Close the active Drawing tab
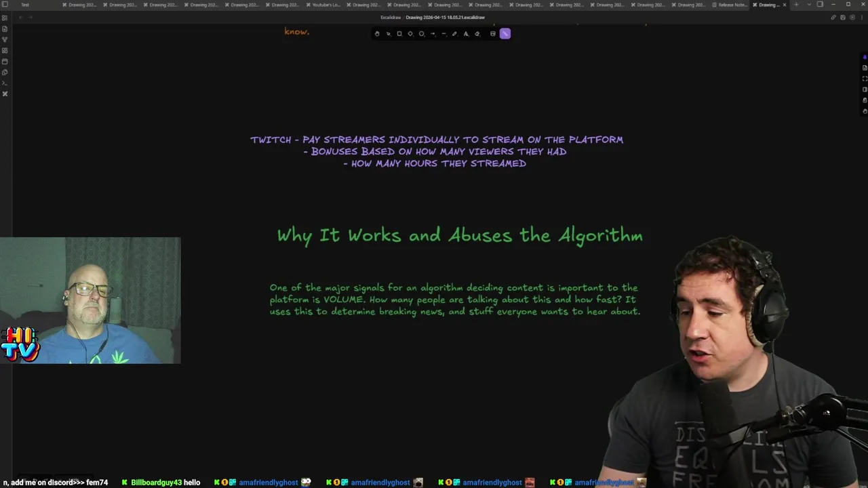 click(785, 5)
